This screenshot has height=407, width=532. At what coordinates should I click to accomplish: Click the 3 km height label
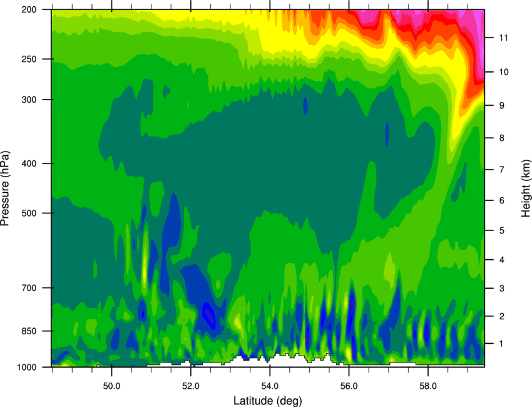[502, 289]
